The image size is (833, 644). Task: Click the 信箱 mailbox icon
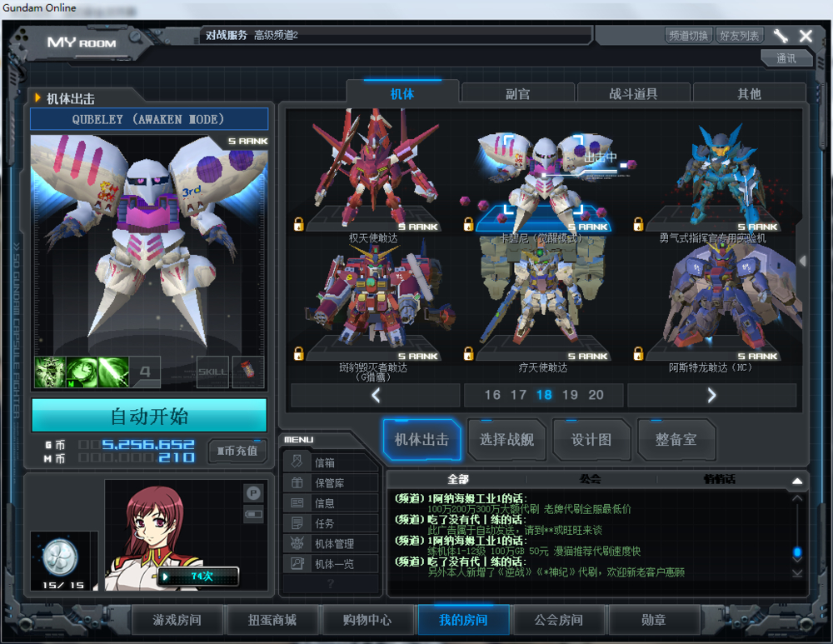click(x=297, y=462)
